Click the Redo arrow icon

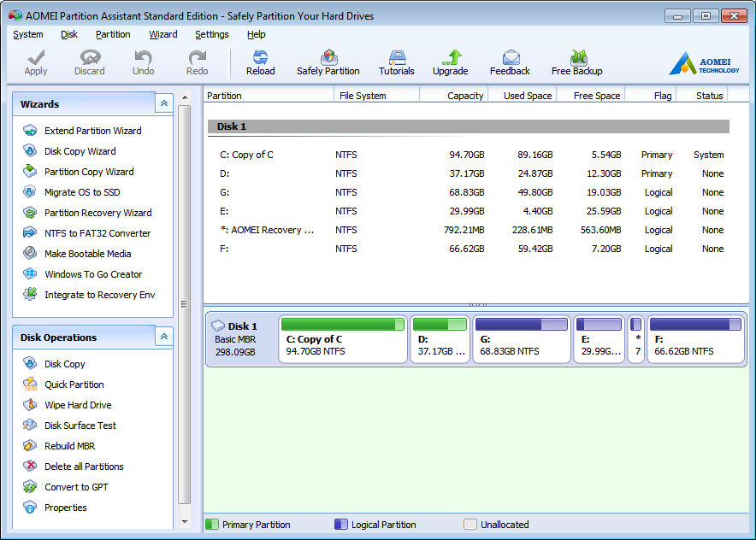tap(198, 58)
